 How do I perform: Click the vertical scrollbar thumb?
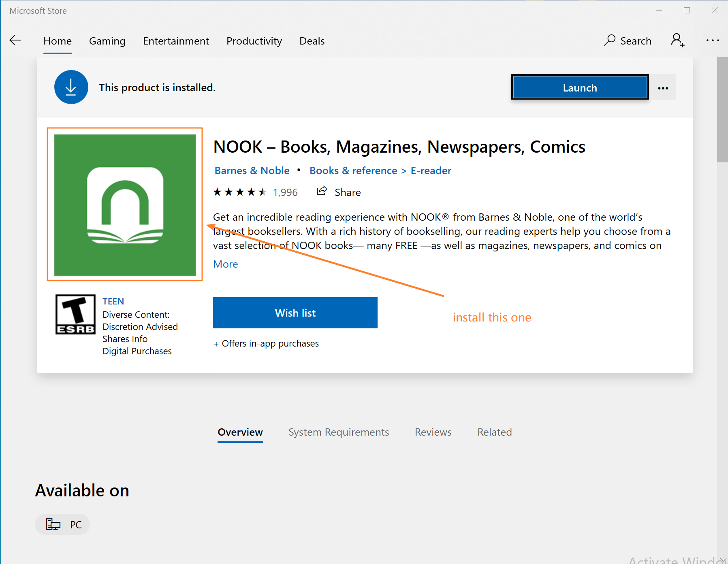722,109
